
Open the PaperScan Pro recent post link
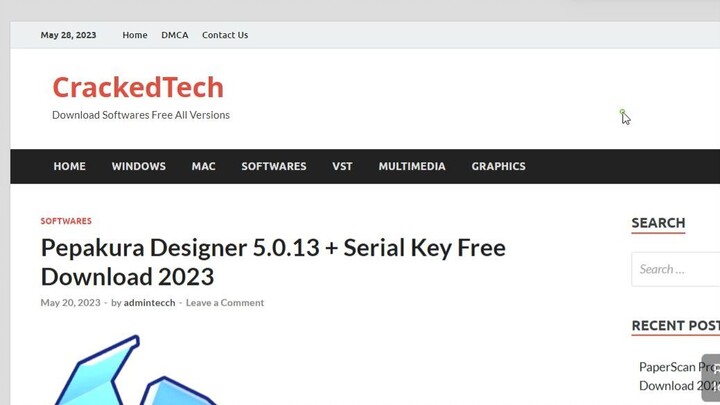[x=679, y=376]
